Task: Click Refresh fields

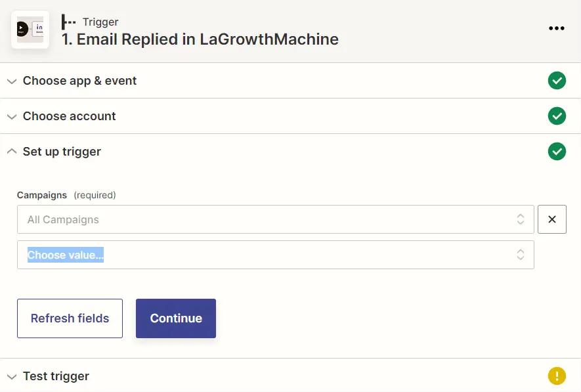Action: tap(70, 318)
